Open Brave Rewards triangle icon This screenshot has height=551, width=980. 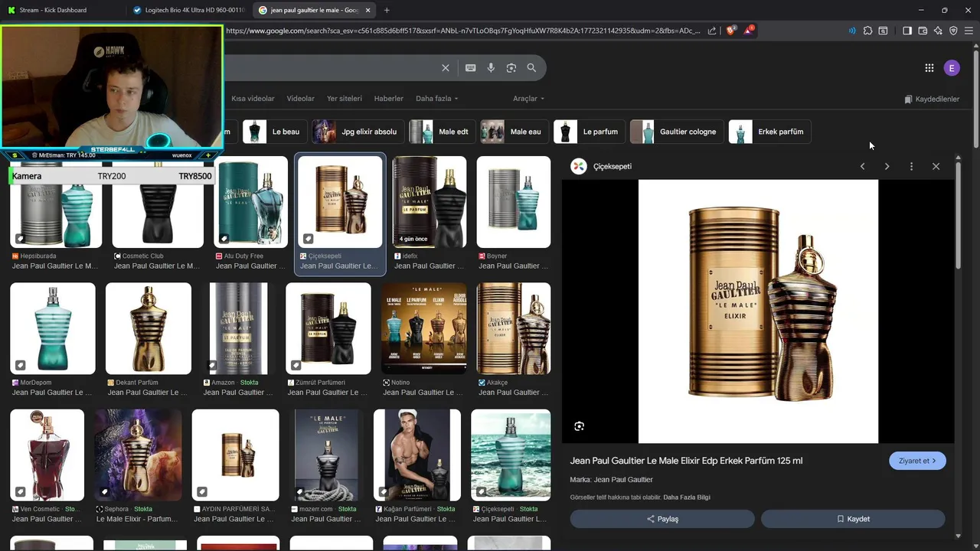click(749, 31)
